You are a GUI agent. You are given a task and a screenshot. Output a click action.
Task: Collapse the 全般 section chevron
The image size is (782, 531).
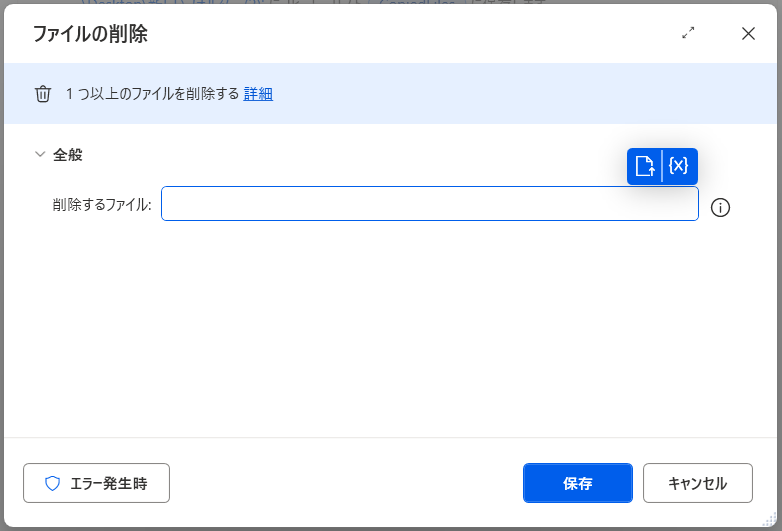tap(40, 155)
